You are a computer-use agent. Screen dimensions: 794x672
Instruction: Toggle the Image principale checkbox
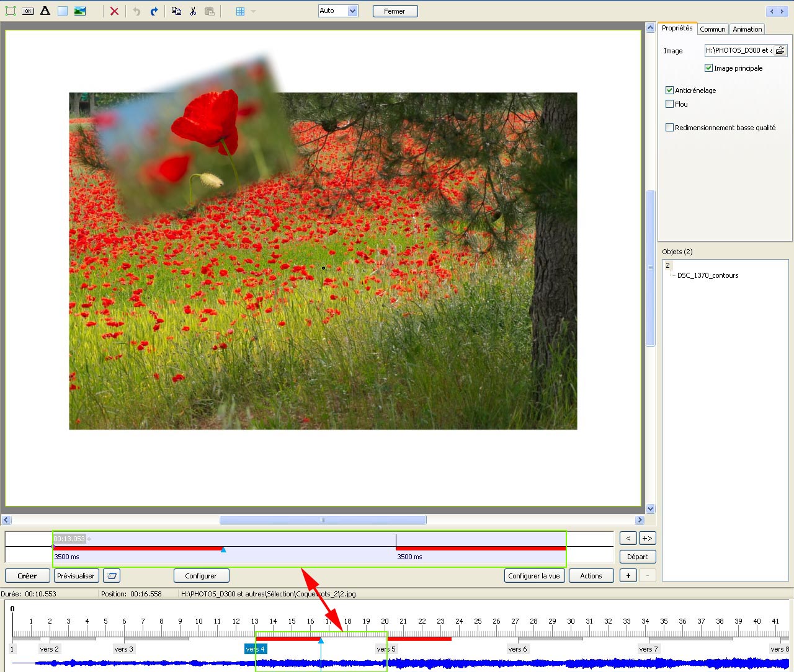(708, 68)
